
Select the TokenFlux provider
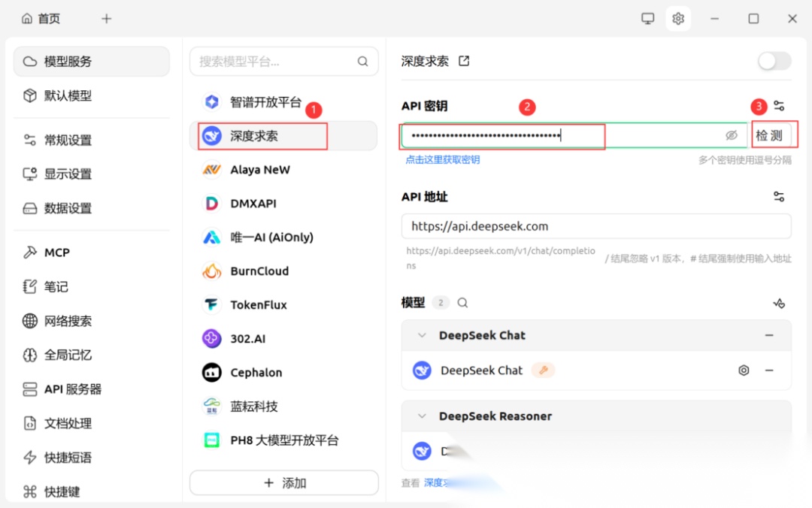[x=283, y=304]
